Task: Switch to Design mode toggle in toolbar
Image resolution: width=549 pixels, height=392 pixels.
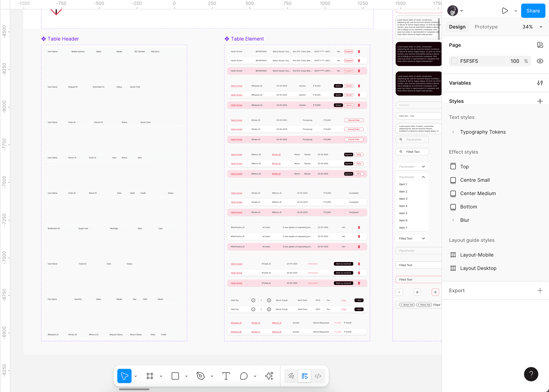Action: click(304, 376)
